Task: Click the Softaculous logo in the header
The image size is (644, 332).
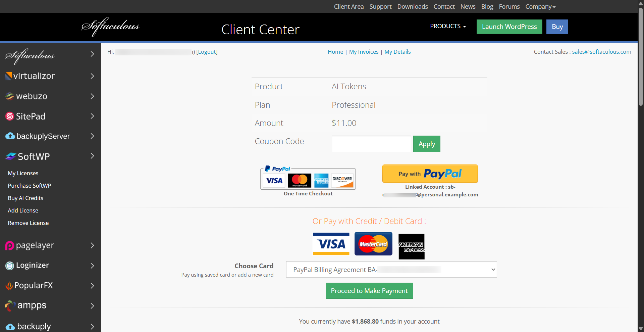Action: (x=110, y=27)
